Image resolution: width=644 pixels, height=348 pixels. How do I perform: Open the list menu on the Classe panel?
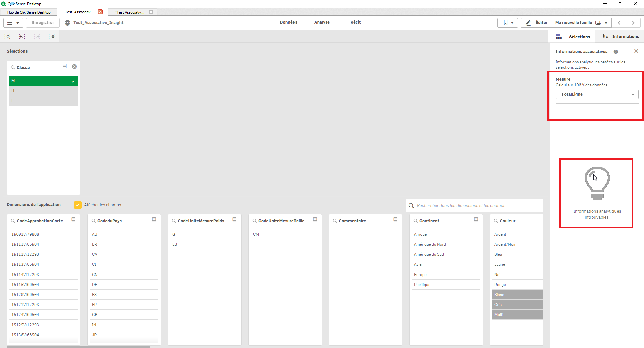pos(65,66)
